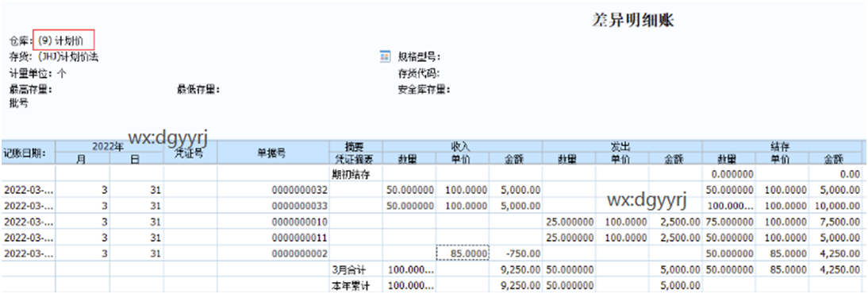Image resolution: width=868 pixels, height=294 pixels.
Task: Click the 单价 header under 收入
Action: 463,159
